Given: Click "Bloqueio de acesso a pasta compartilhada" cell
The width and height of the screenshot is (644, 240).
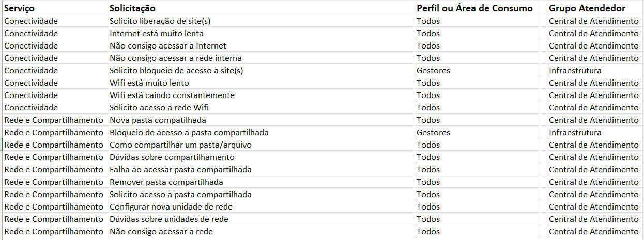Looking at the screenshot, I should pos(189,133).
